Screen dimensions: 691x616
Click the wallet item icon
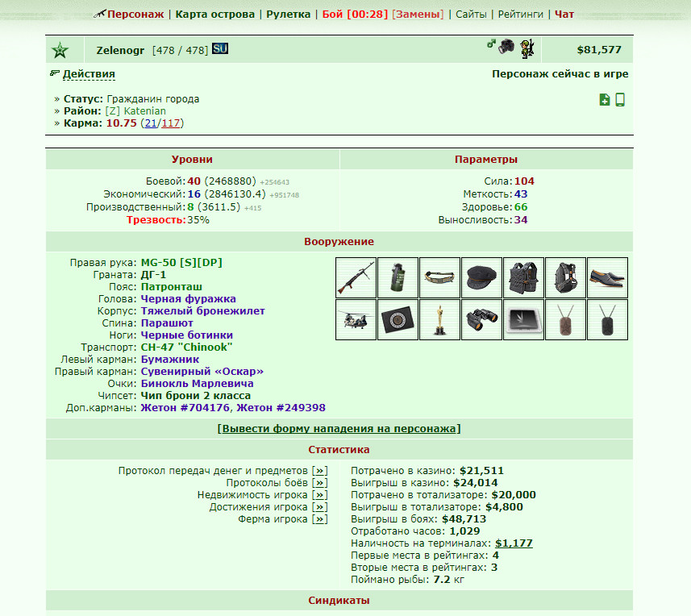398,319
